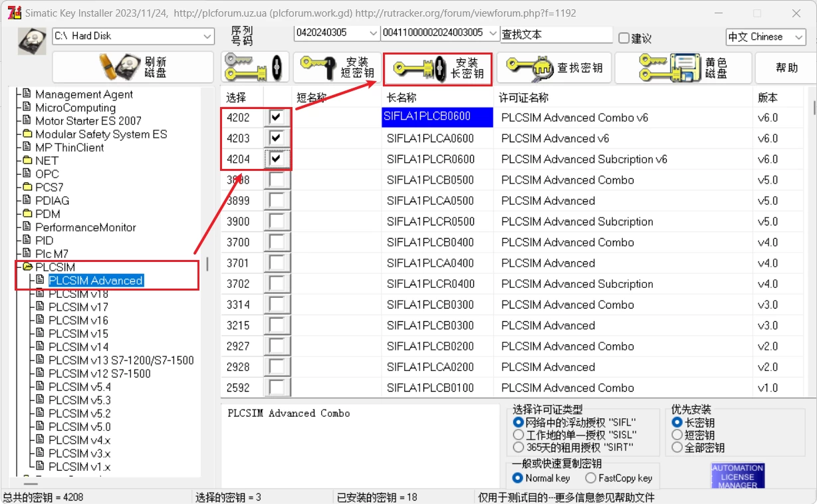The width and height of the screenshot is (817, 504).
Task: Select FastCopy key radio button
Action: point(590,478)
